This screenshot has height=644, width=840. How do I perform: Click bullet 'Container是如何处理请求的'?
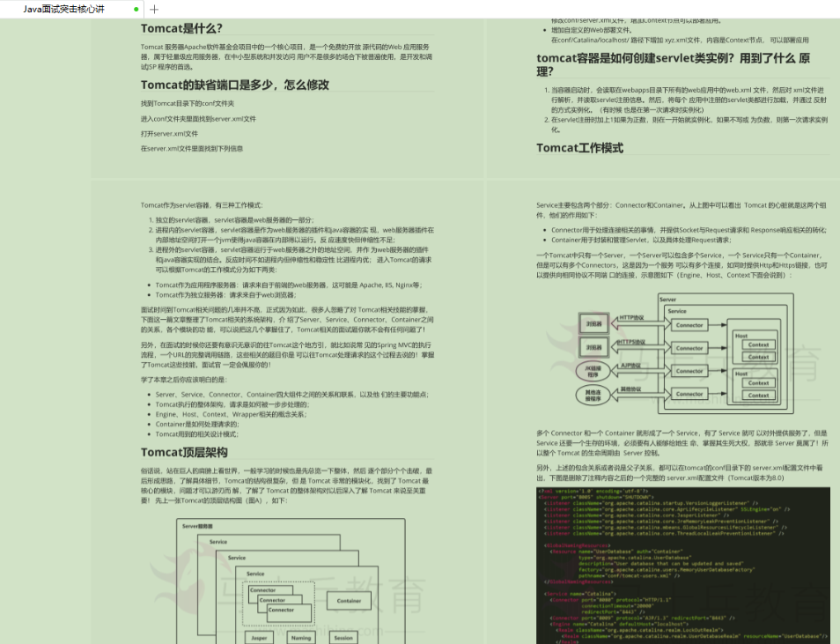[197, 424]
